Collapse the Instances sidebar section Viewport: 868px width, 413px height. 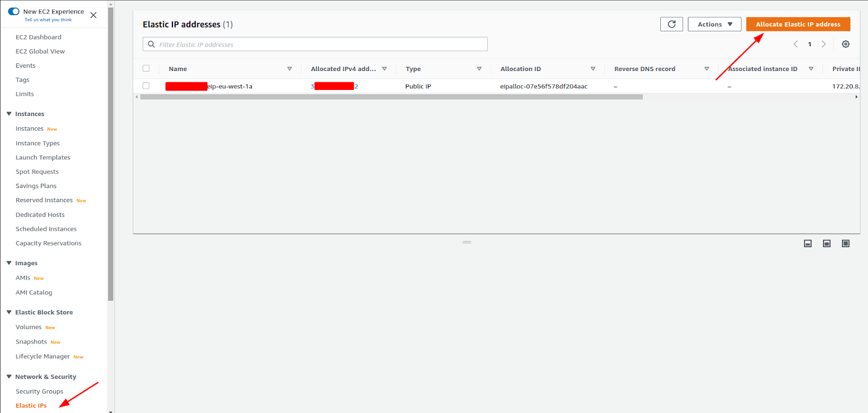pos(9,114)
